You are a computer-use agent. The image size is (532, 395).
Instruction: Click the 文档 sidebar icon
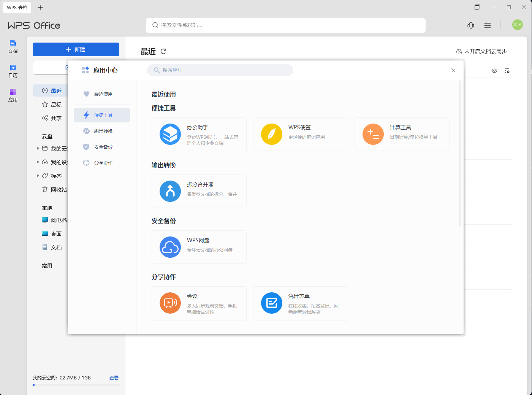click(x=13, y=47)
